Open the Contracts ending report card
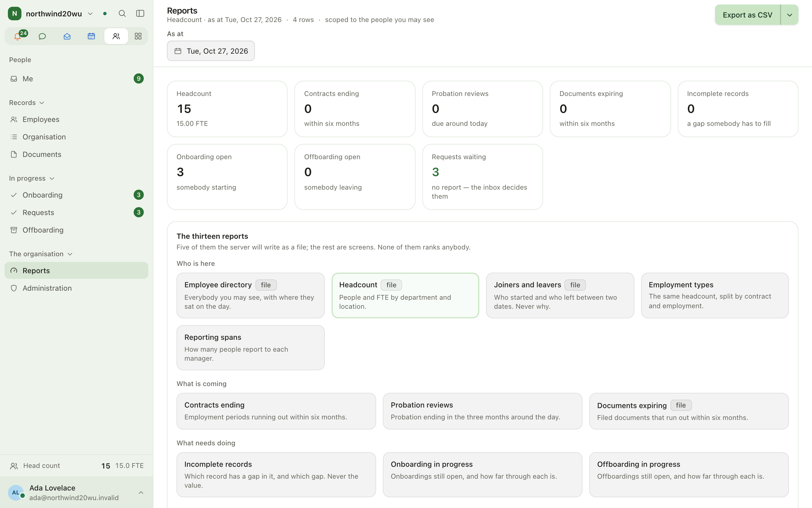812x508 pixels. point(276,411)
